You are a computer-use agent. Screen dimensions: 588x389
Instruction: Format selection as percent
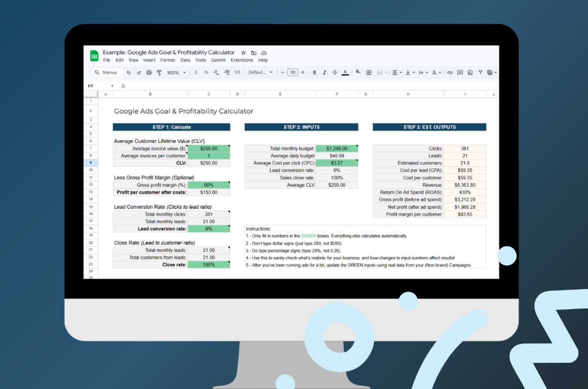click(x=206, y=72)
